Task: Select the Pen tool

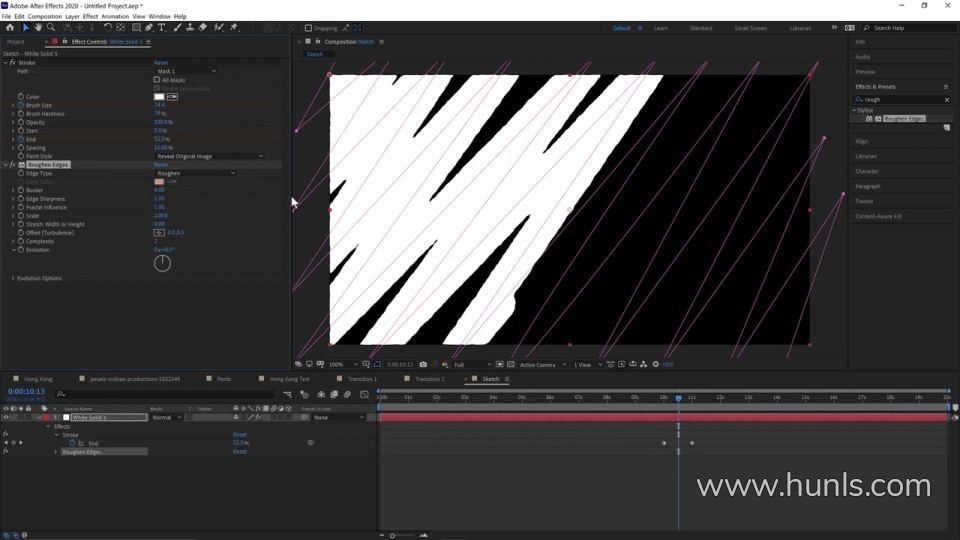Action: click(x=149, y=28)
